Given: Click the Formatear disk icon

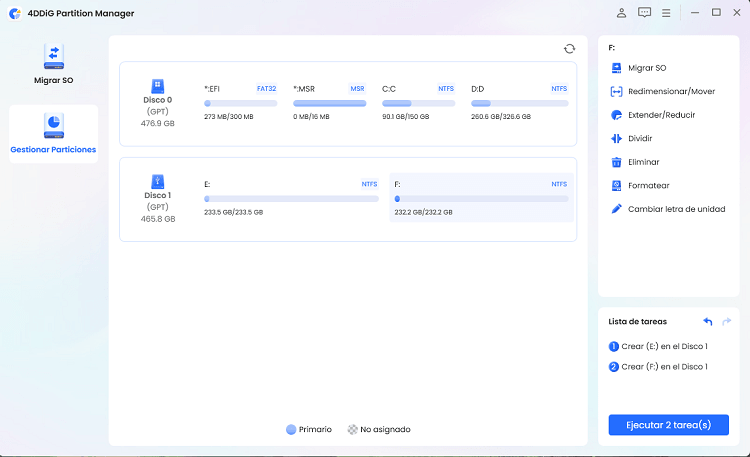Looking at the screenshot, I should tap(616, 186).
